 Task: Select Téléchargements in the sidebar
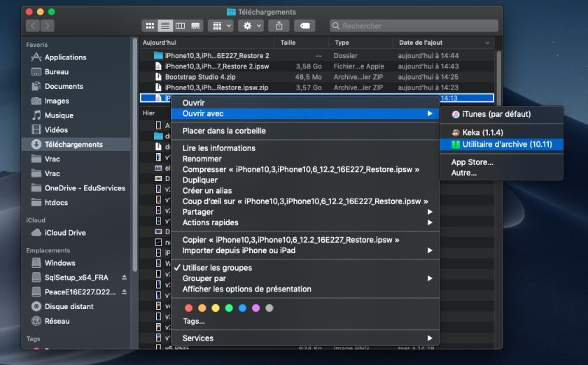tap(76, 144)
